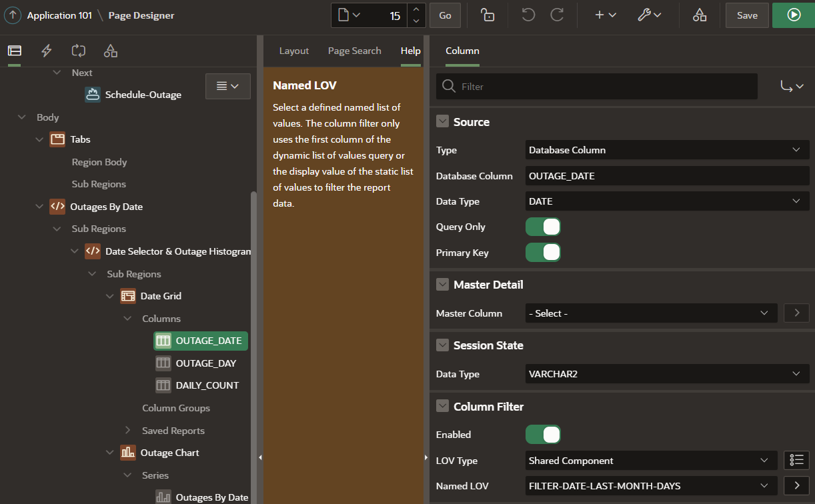The height and width of the screenshot is (504, 815).
Task: Run the page with the green play button
Action: [793, 15]
